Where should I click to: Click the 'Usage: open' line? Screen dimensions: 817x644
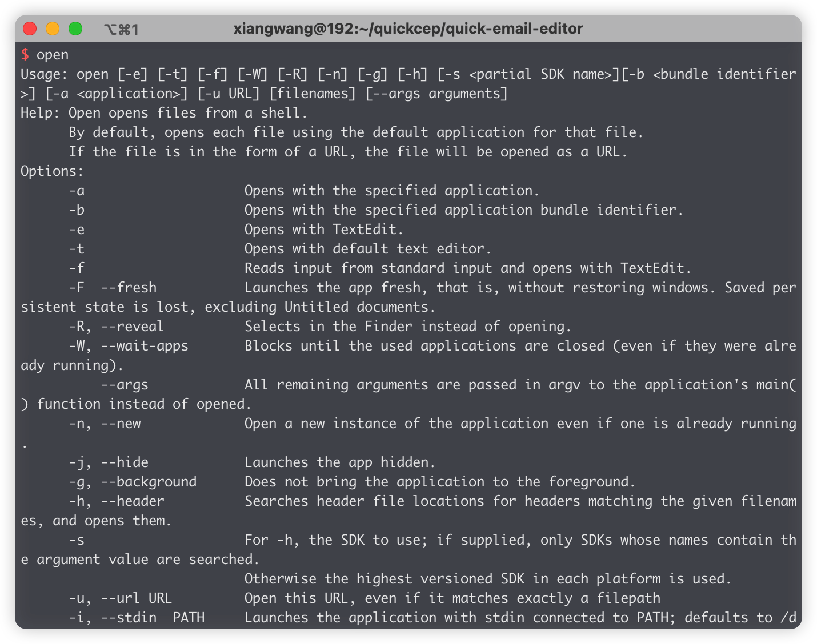point(408,74)
